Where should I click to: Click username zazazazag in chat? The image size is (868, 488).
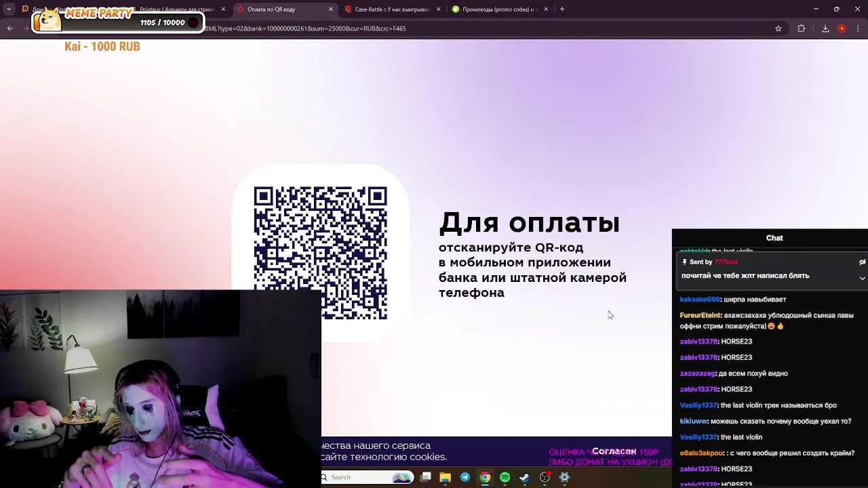(698, 373)
